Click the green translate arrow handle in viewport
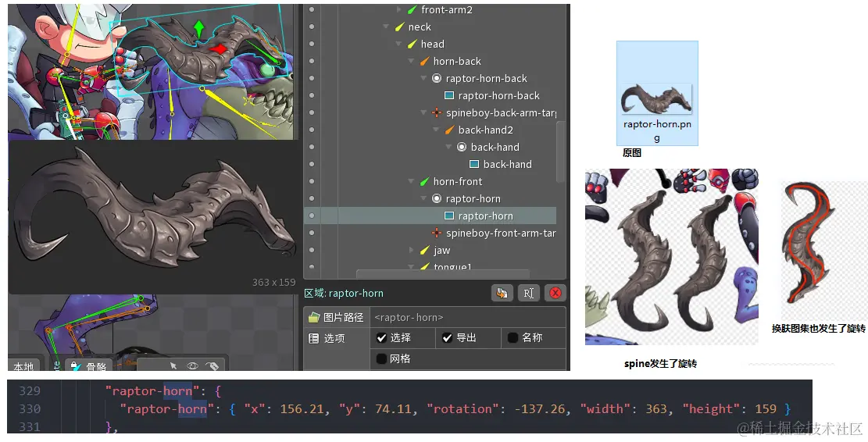868x442 pixels. [x=198, y=29]
